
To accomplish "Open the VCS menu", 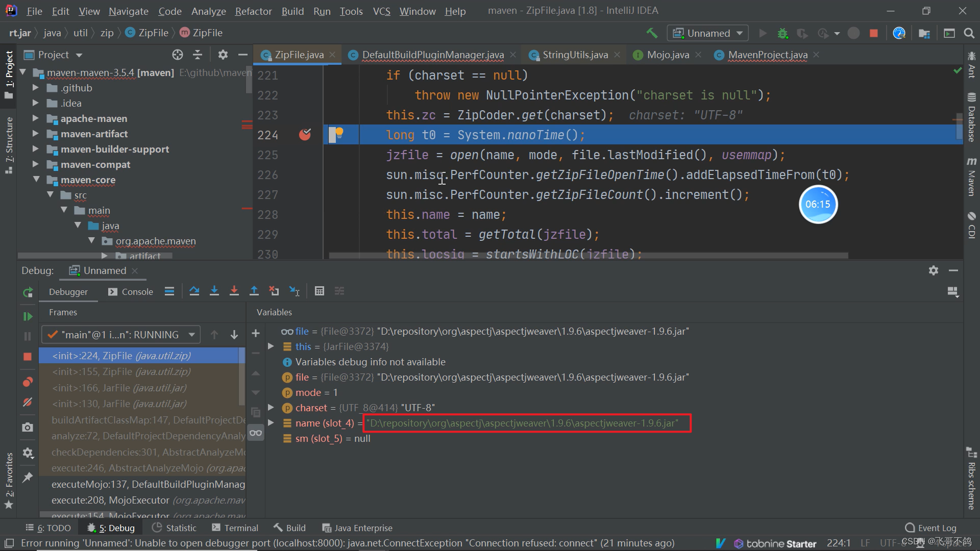I will click(x=381, y=11).
